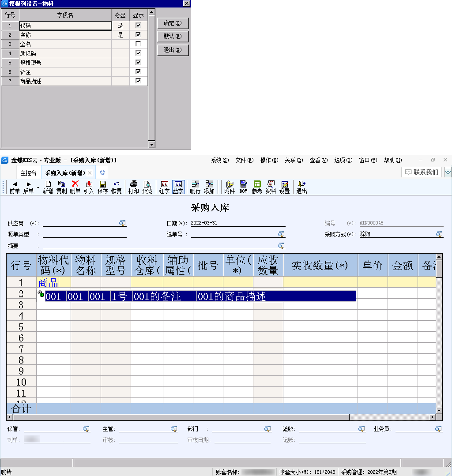Exit with toolbar 退出 icon
Screen dimensions: 452x476
tap(301, 187)
